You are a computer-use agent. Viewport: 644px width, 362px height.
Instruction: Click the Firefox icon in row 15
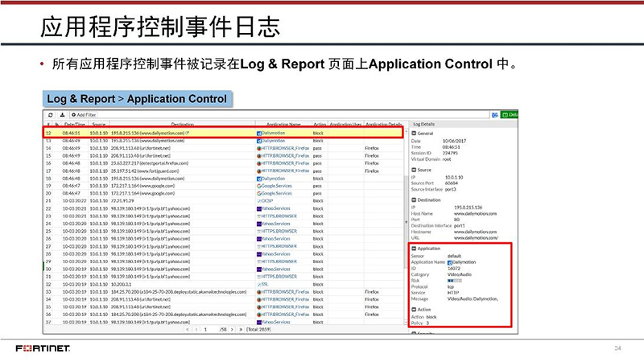tap(259, 156)
